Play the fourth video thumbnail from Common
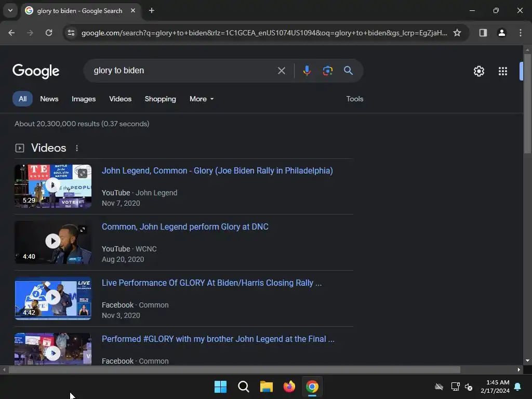The width and height of the screenshot is (532, 399). 53,349
